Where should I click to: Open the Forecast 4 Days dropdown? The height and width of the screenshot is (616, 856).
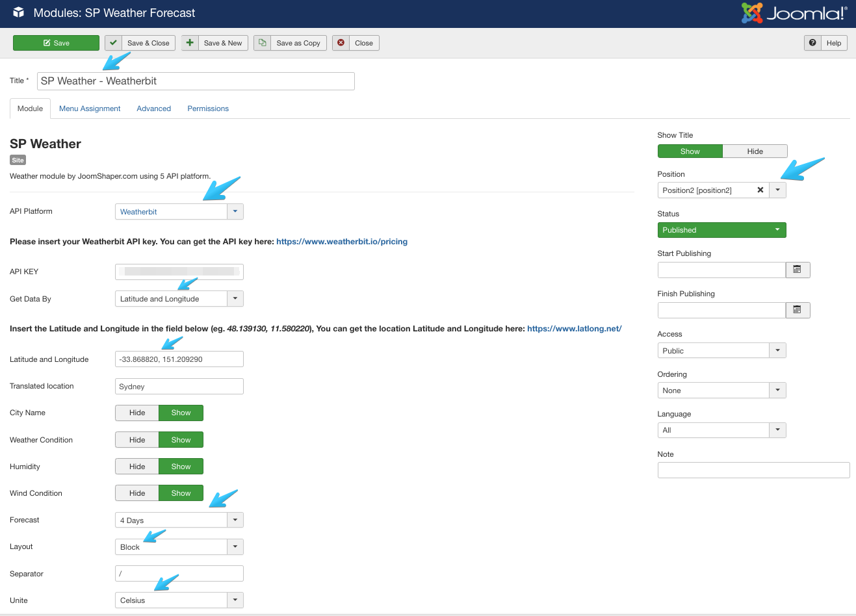point(179,520)
